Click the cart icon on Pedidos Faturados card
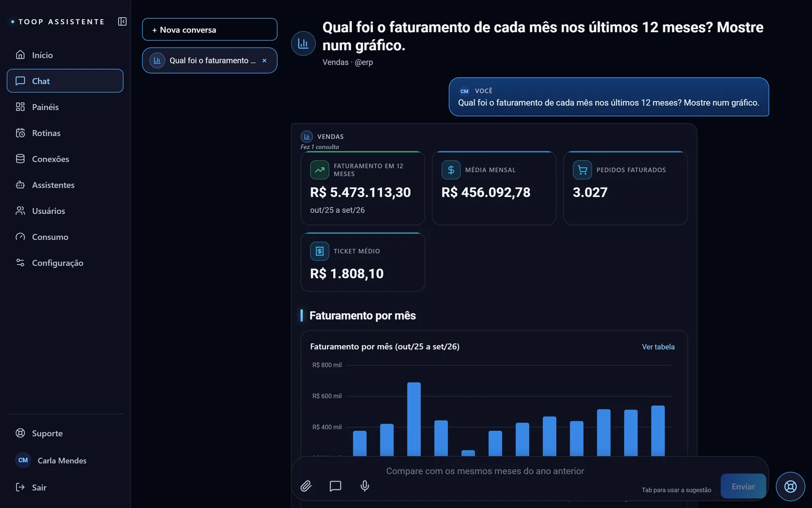Image resolution: width=812 pixels, height=508 pixels. [582, 170]
